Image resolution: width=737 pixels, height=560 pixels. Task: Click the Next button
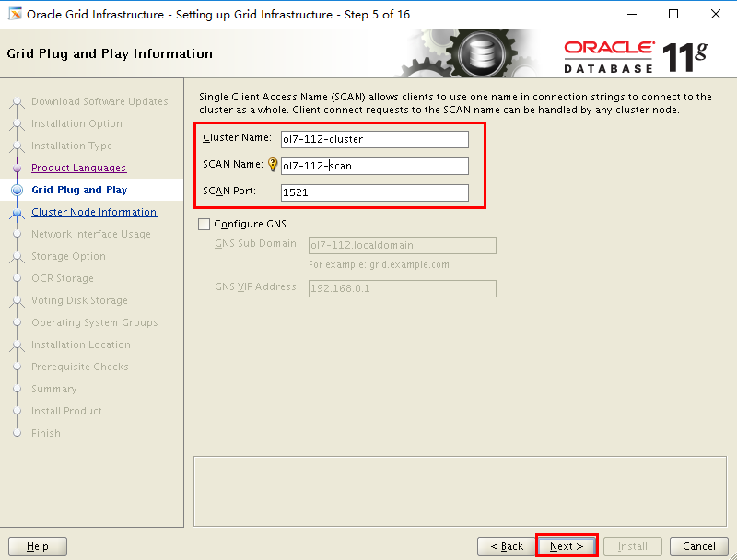point(567,546)
